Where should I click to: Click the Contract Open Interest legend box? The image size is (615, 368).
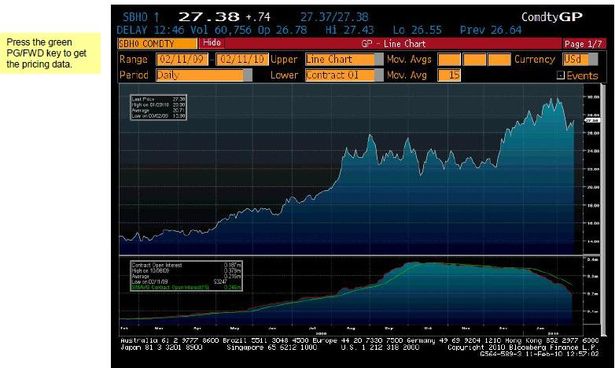tap(186, 276)
